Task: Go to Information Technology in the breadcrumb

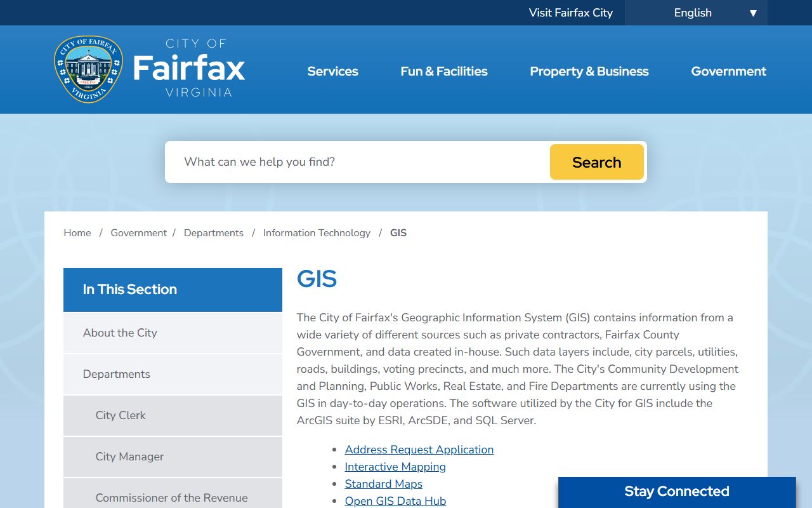Action: 317,233
